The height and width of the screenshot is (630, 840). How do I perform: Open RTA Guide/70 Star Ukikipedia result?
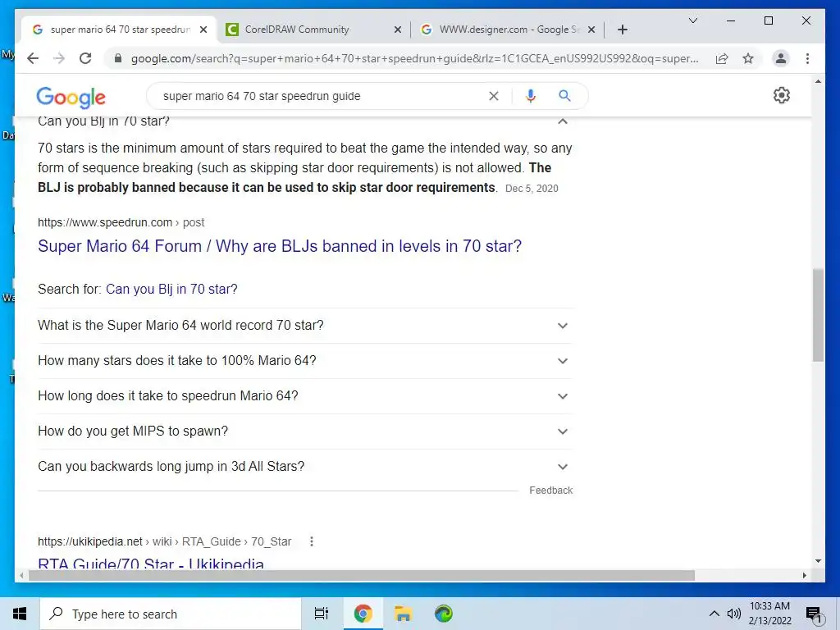tap(151, 564)
